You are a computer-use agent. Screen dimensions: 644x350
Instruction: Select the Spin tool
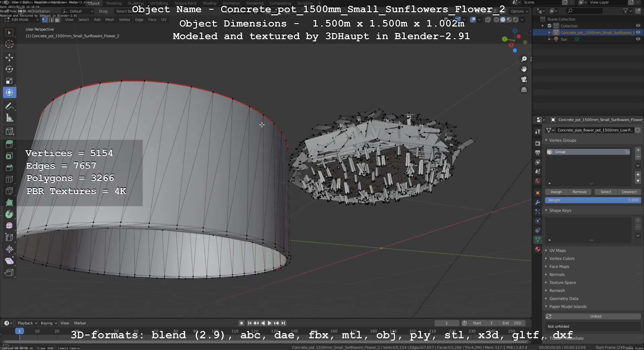point(9,214)
